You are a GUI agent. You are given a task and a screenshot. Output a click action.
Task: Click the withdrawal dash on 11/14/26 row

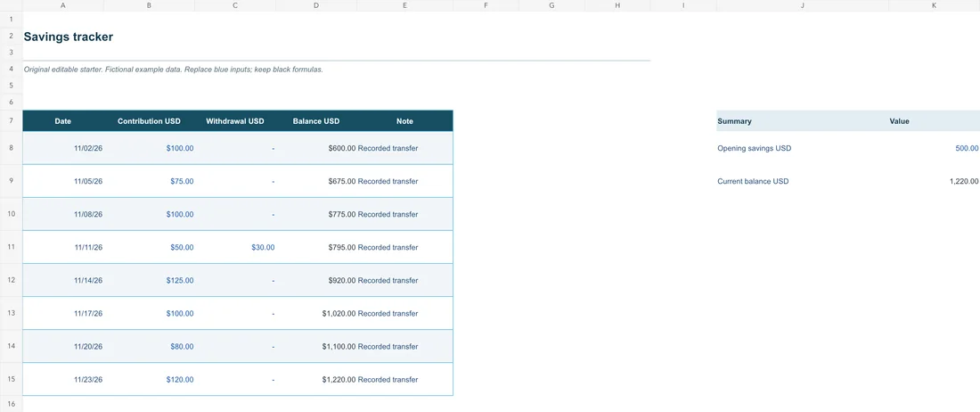pos(235,280)
